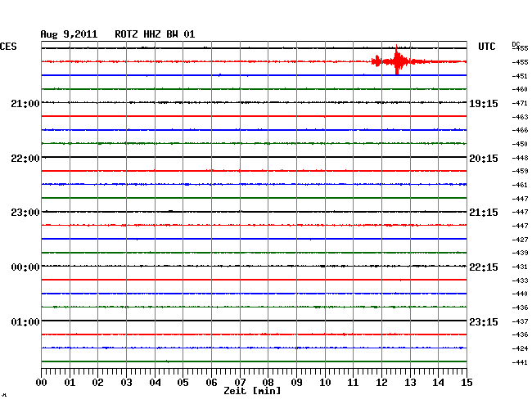Click the DC offset value "-427"

point(520,240)
